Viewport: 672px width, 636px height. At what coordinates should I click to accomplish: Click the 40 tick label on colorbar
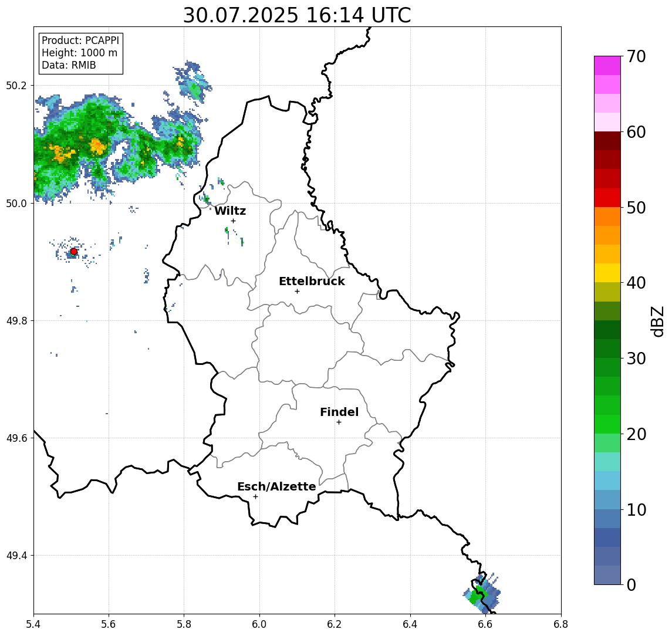636,283
